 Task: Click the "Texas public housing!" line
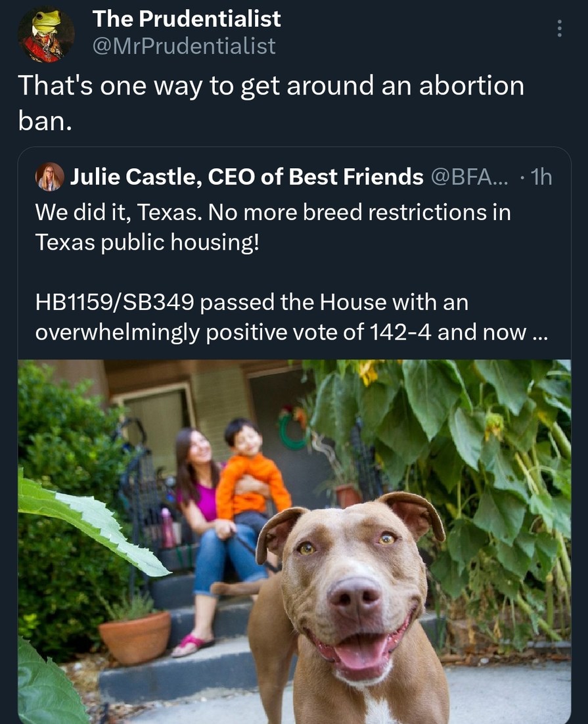(147, 242)
